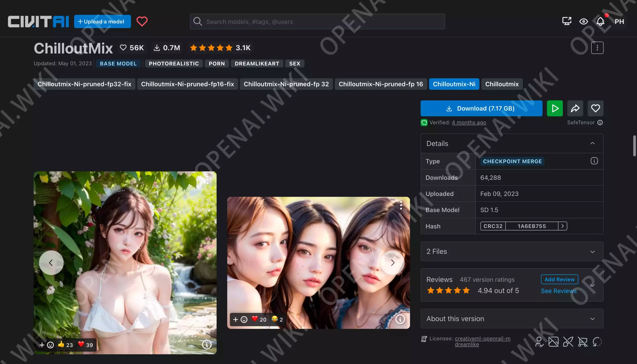Expand the About this version section
The height and width of the screenshot is (364, 637).
pyautogui.click(x=592, y=318)
